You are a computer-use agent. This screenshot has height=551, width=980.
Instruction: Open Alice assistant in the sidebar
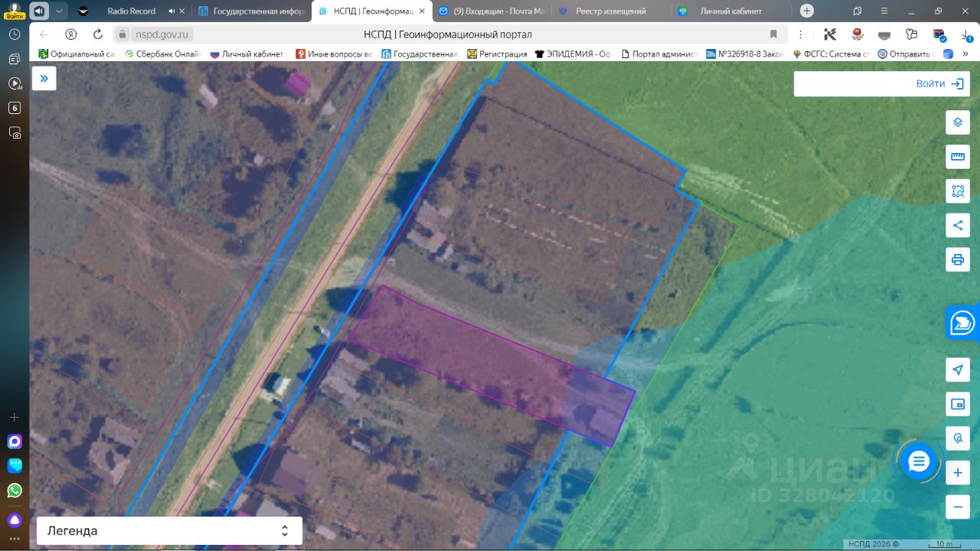coord(15,520)
